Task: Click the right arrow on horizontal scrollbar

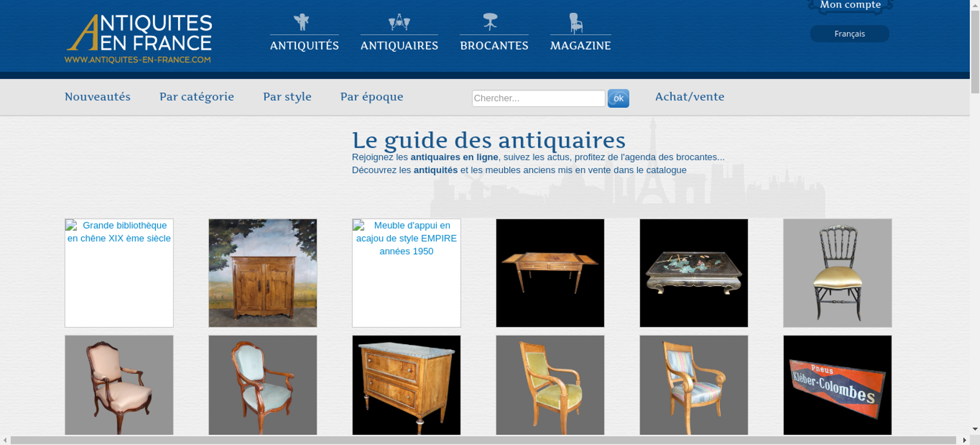Action: click(x=964, y=440)
